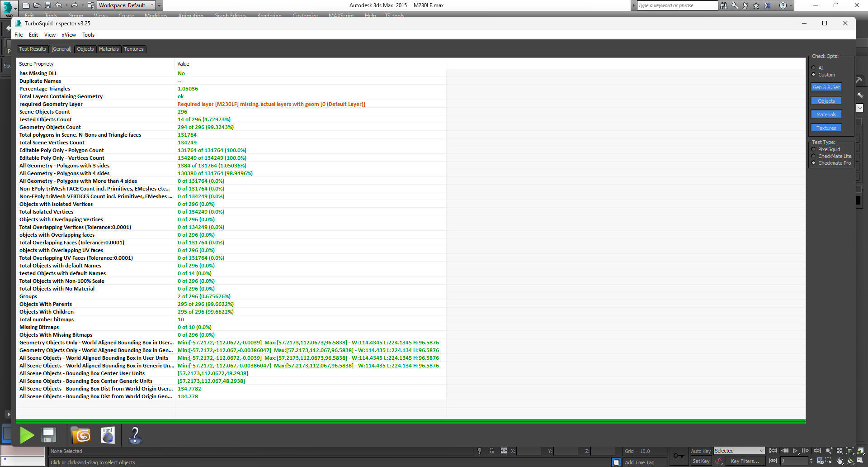This screenshot has width=868, height=467.
Task: Save the scene from the quick access toolbar
Action: click(x=47, y=5)
